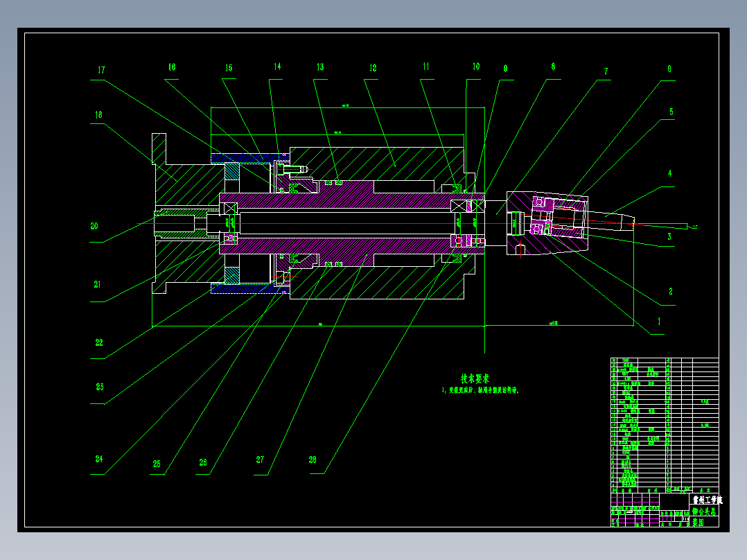Viewport: 747px width, 560px height.
Task: Click the parts list table
Action: tap(665, 426)
